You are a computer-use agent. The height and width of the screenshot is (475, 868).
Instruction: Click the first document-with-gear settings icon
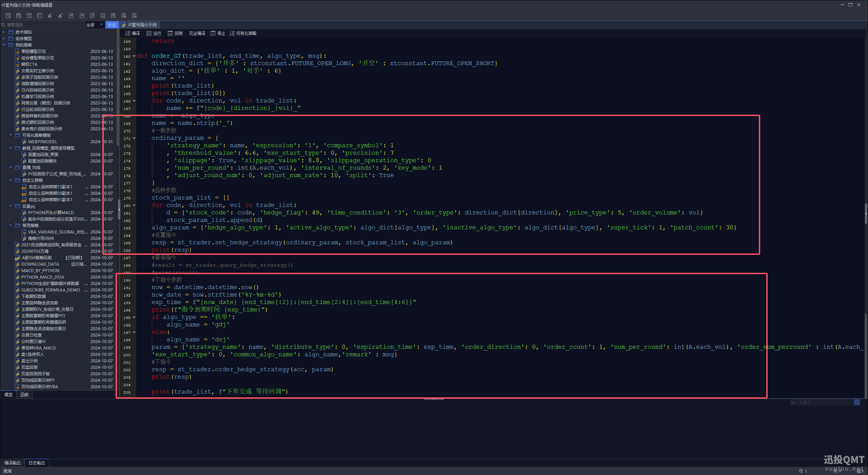pos(124,16)
